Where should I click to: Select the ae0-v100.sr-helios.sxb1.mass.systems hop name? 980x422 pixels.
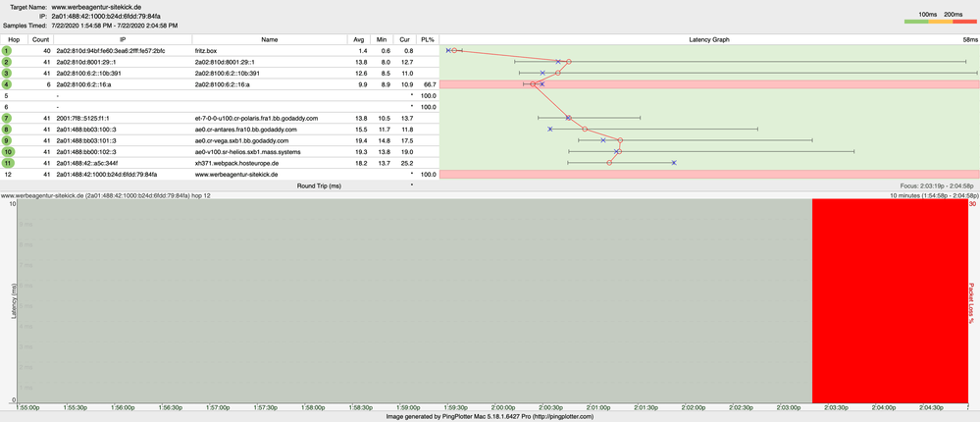pyautogui.click(x=247, y=152)
